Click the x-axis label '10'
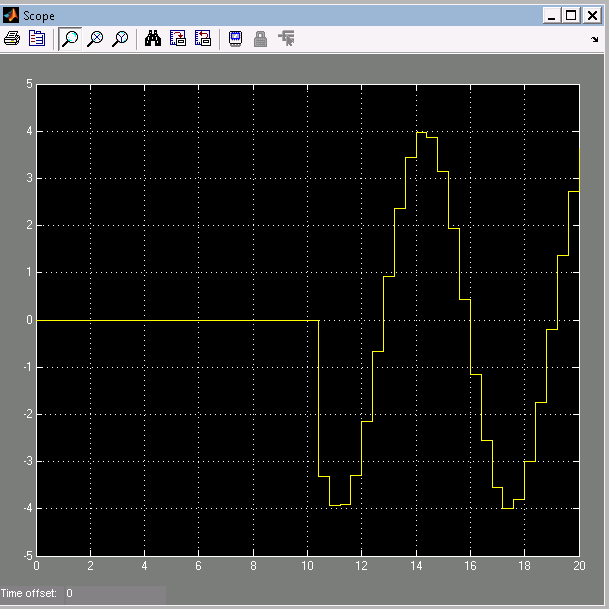The image size is (609, 609). coord(307,566)
